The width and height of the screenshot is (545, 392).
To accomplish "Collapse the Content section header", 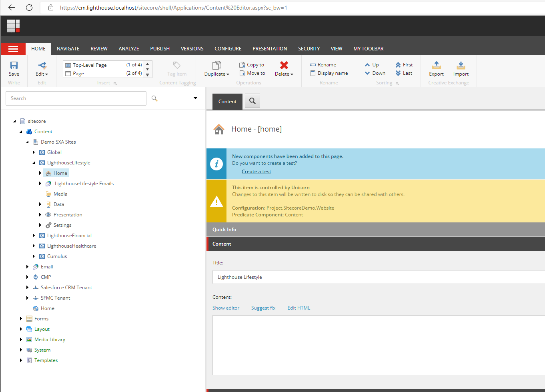I will pos(376,244).
